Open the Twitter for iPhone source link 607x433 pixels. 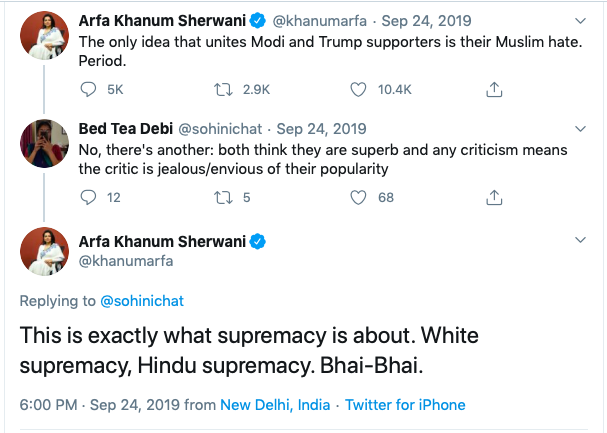coord(405,405)
